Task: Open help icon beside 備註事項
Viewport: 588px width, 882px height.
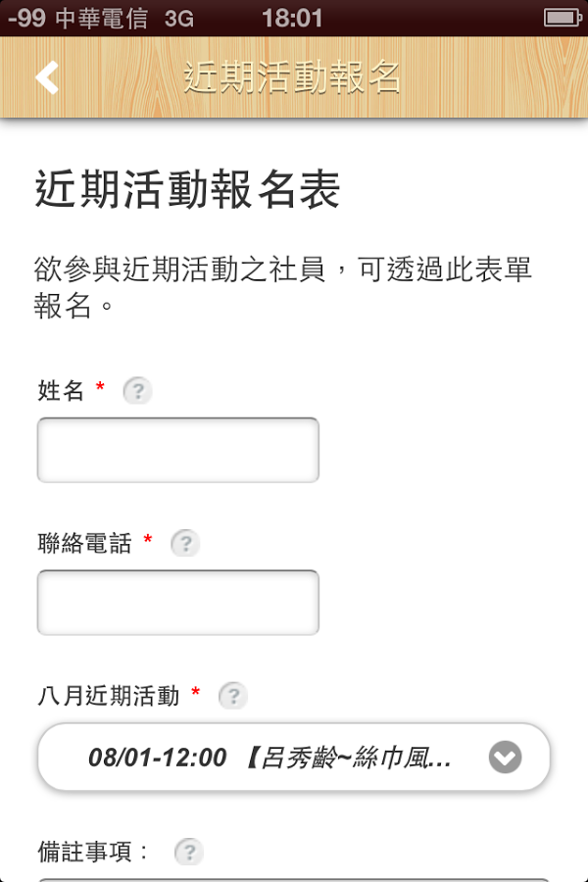Action: 189,852
